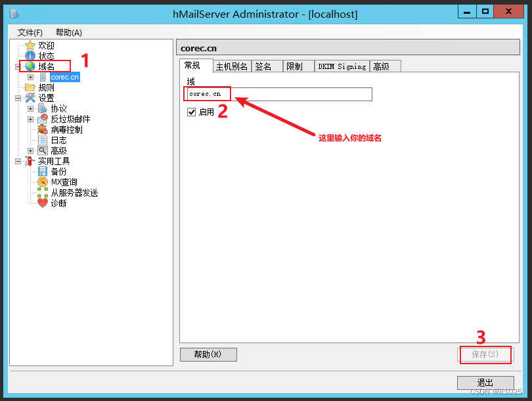This screenshot has height=401, width=532.
Task: Click the Advanced (高级) magnifier icon
Action: coord(43,151)
